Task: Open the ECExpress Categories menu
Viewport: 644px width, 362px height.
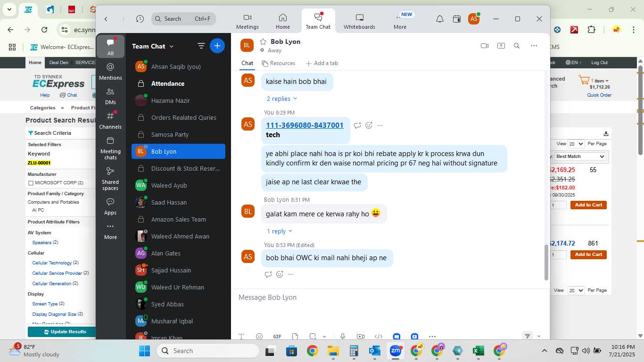Action: (47, 108)
